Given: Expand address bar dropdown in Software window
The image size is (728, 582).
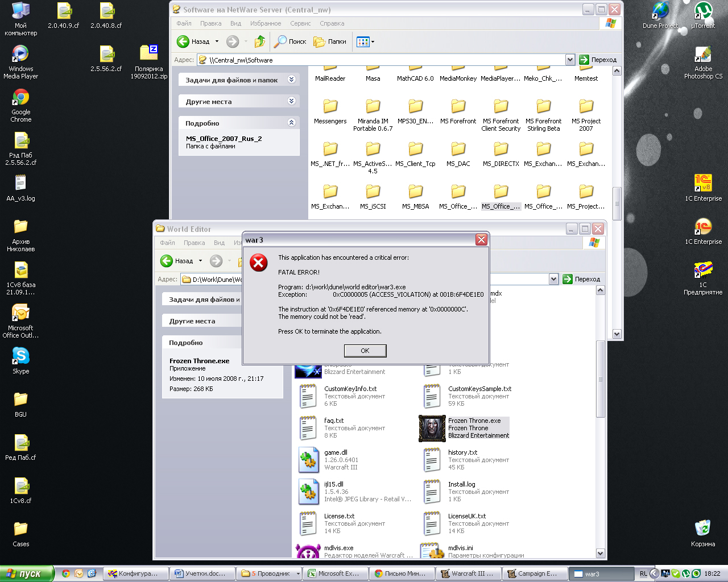Looking at the screenshot, I should point(570,60).
